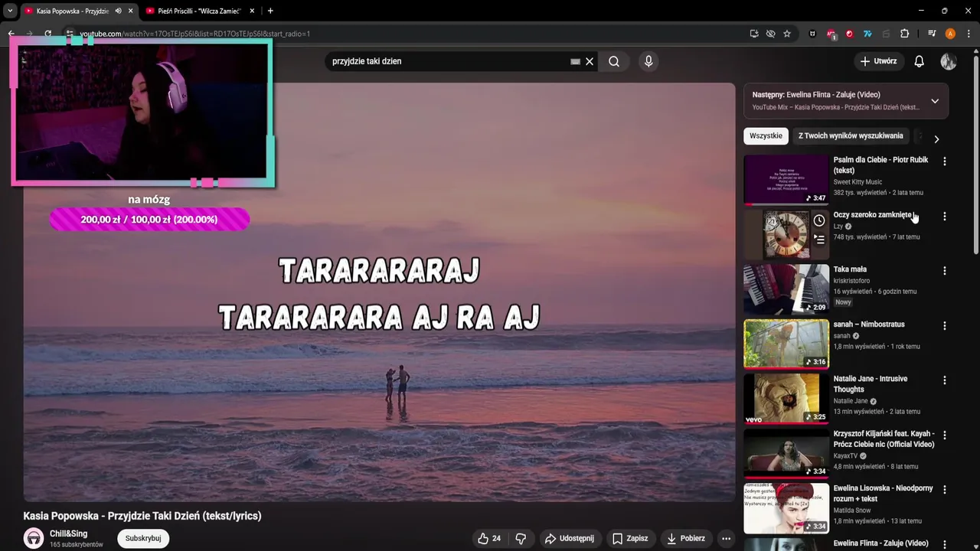Open options menu for Prócz Ciebie nic
The width and height of the screenshot is (980, 551).
pyautogui.click(x=944, y=435)
